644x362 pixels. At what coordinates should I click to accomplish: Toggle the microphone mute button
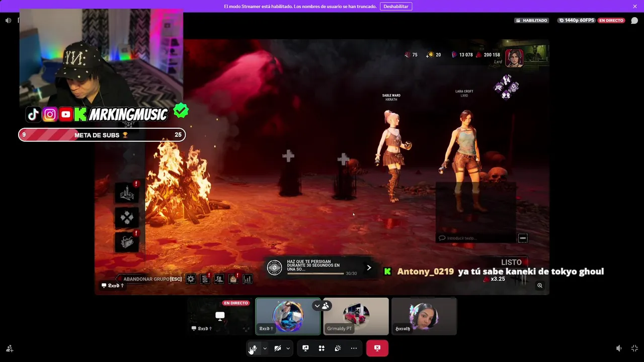(x=254, y=348)
